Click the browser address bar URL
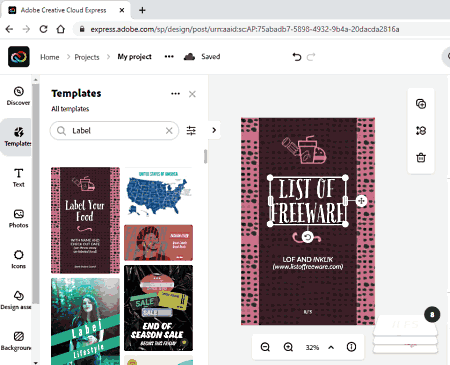The height and width of the screenshot is (365, 450). [x=245, y=29]
